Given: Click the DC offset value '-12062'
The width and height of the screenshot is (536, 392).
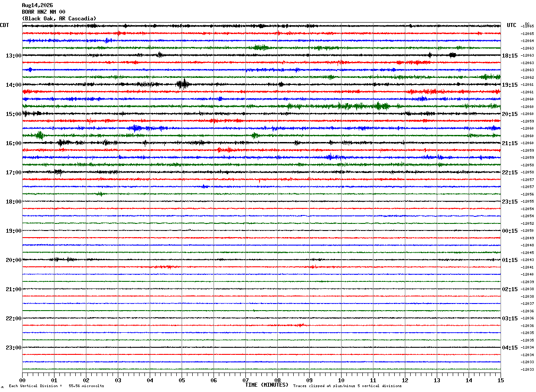Looking at the screenshot, I should (527, 77).
